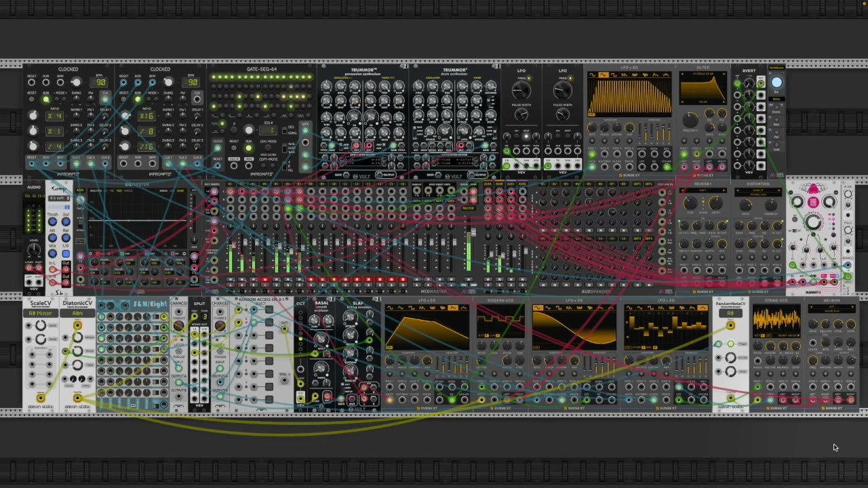Toggle Drums mute button on PatchMaster module
Image resolution: width=868 pixels, height=488 pixels.
(x=776, y=107)
